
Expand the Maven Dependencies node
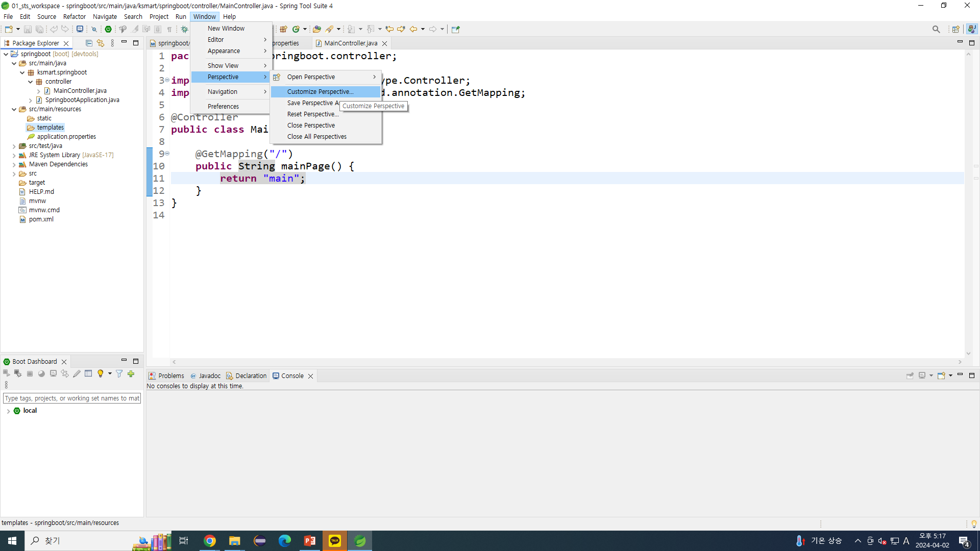[x=14, y=164]
